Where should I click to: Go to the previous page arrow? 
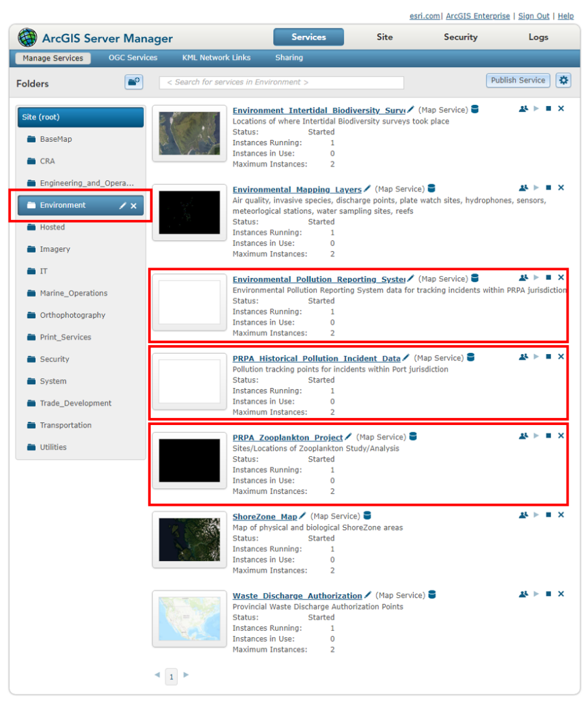click(157, 675)
